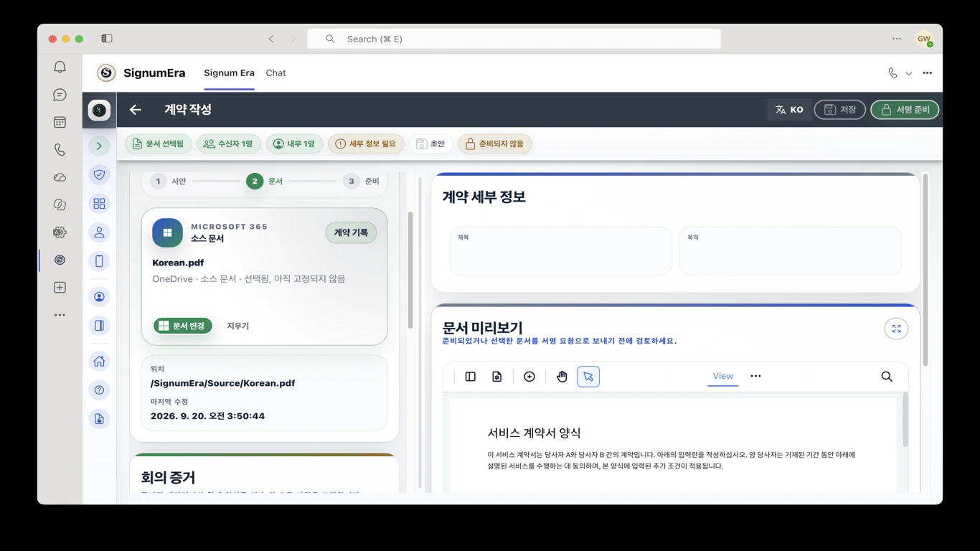Select the Signum Era tab
This screenshot has width=980, height=551.
click(x=229, y=73)
